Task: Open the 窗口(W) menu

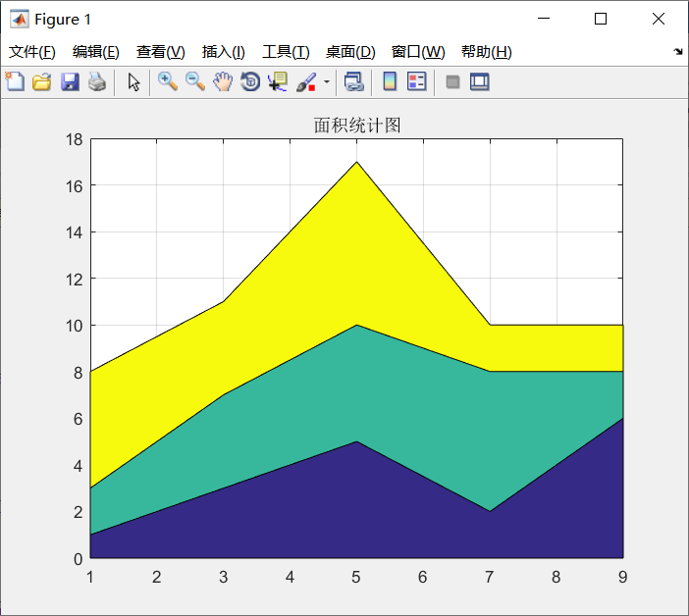Action: pyautogui.click(x=418, y=52)
